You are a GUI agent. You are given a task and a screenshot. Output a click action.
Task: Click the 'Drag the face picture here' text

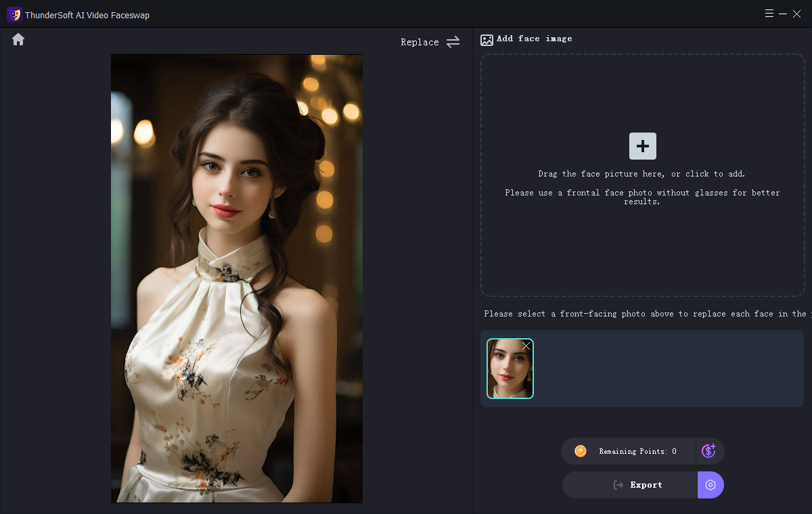pos(641,174)
